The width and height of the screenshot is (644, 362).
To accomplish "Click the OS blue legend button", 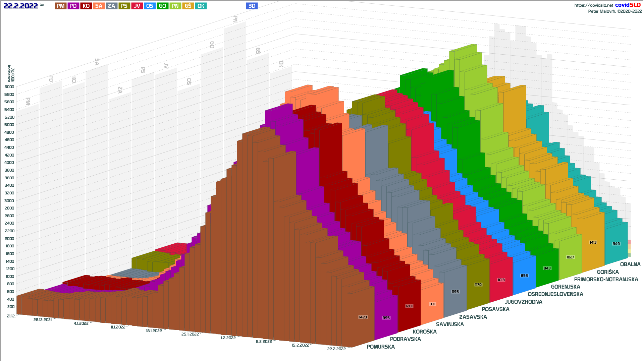I will pos(150,6).
